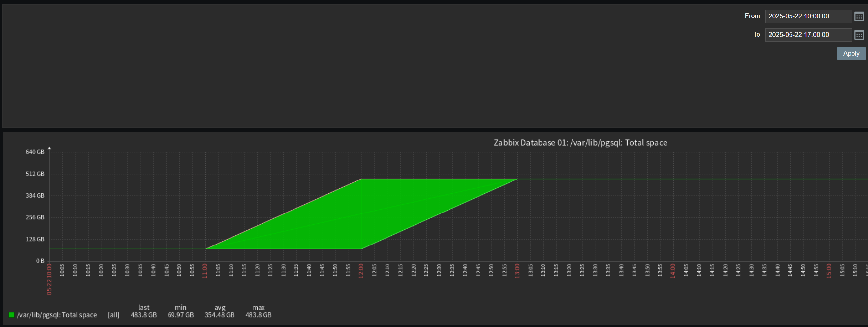
Task: Click the To date input field
Action: pyautogui.click(x=808, y=35)
